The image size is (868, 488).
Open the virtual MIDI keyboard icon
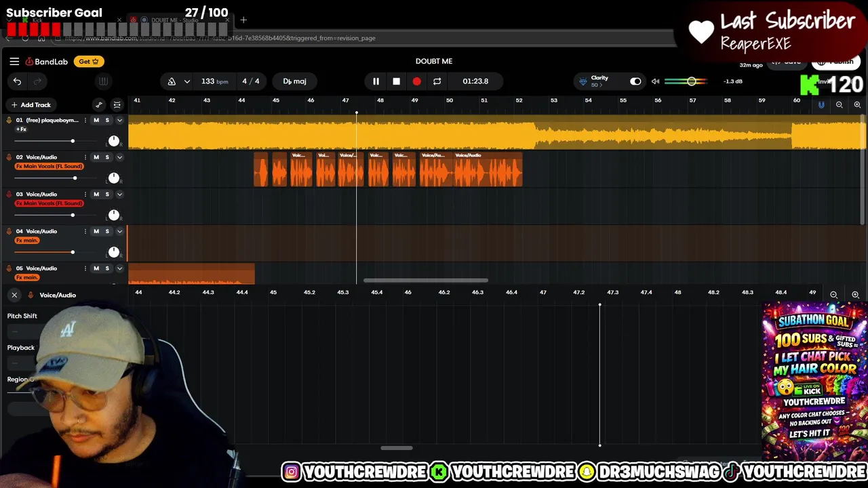[103, 81]
